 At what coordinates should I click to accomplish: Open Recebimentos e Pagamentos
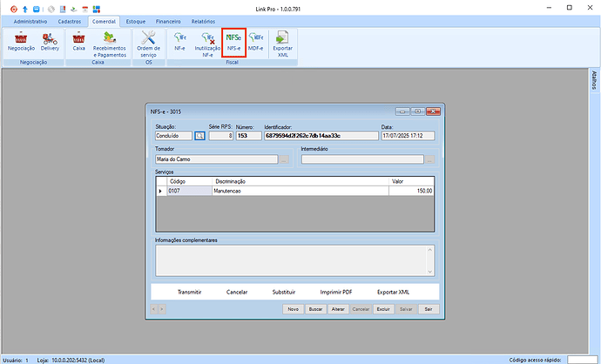tap(110, 38)
